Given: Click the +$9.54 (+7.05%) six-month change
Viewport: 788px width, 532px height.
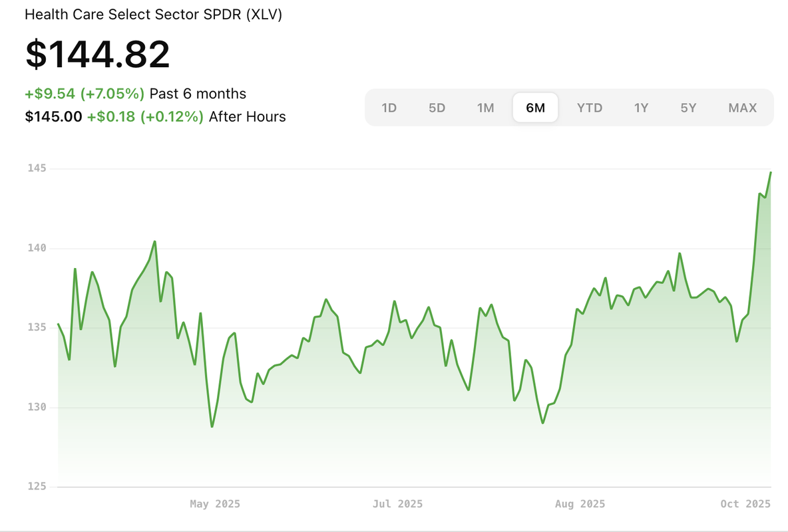Looking at the screenshot, I should [x=85, y=94].
